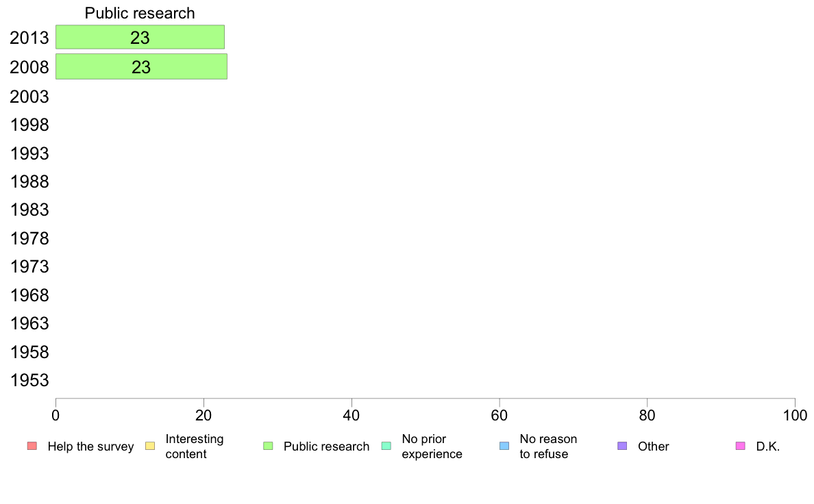814x504 pixels.
Task: Click the Help the survey legend text
Action: (x=91, y=446)
